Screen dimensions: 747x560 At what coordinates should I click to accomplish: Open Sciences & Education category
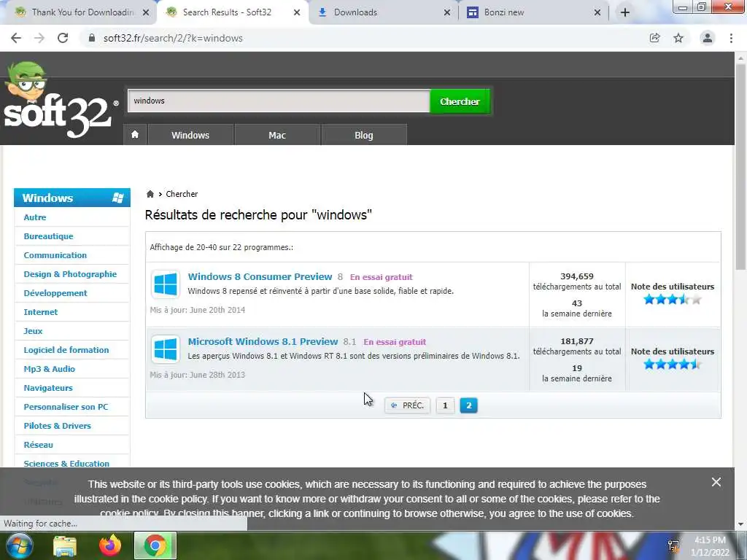66,463
